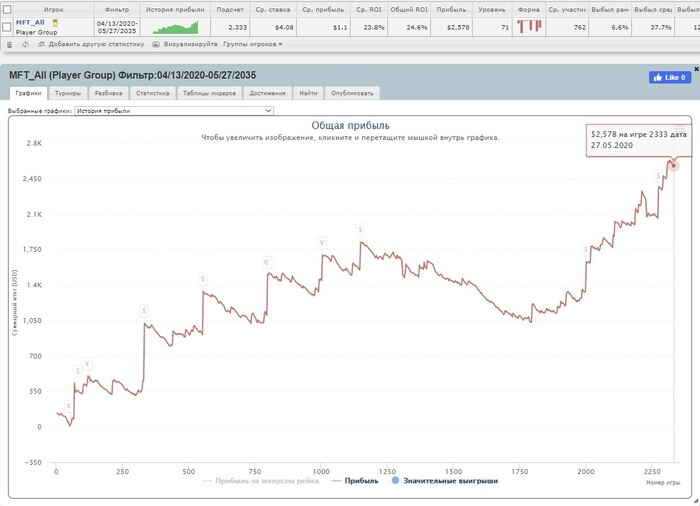Image resolution: width=700 pixels, height=506 pixels.
Task: Click the picture icon before Визуализируйте
Action: pyautogui.click(x=156, y=44)
